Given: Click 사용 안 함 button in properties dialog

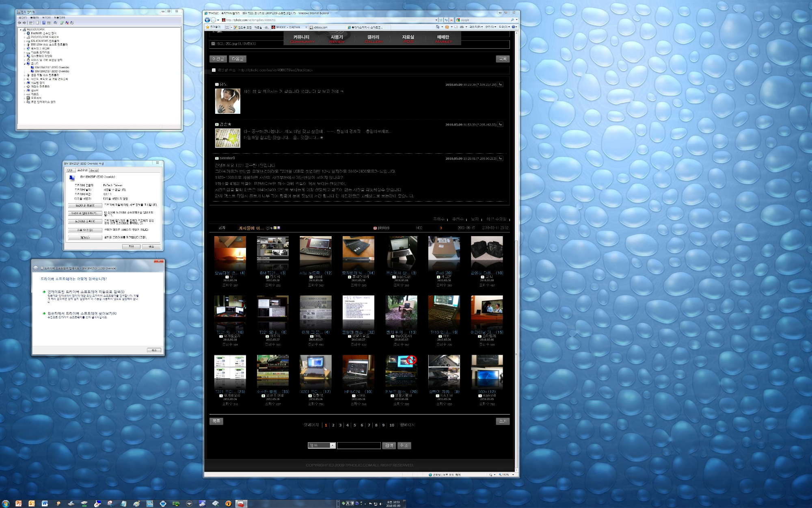Looking at the screenshot, I should (x=85, y=230).
